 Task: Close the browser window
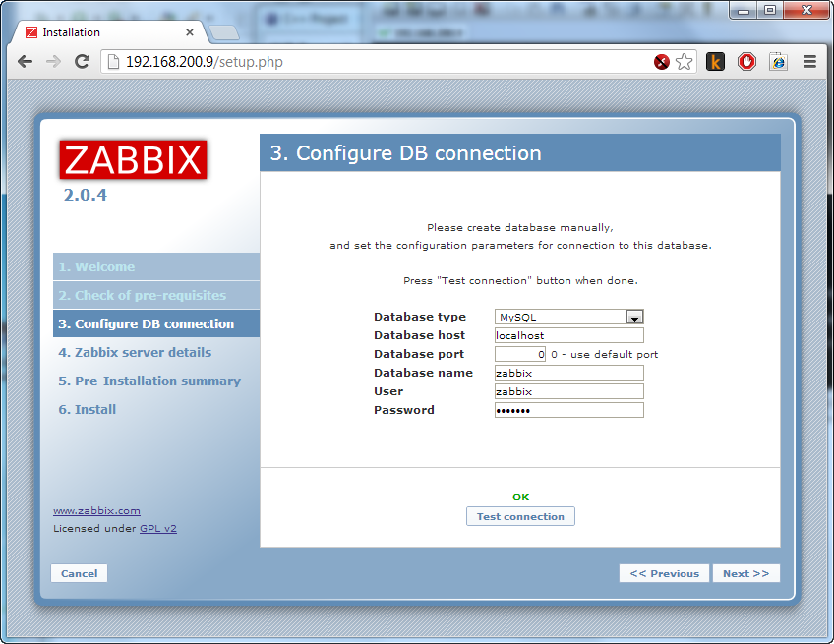pyautogui.click(x=806, y=10)
